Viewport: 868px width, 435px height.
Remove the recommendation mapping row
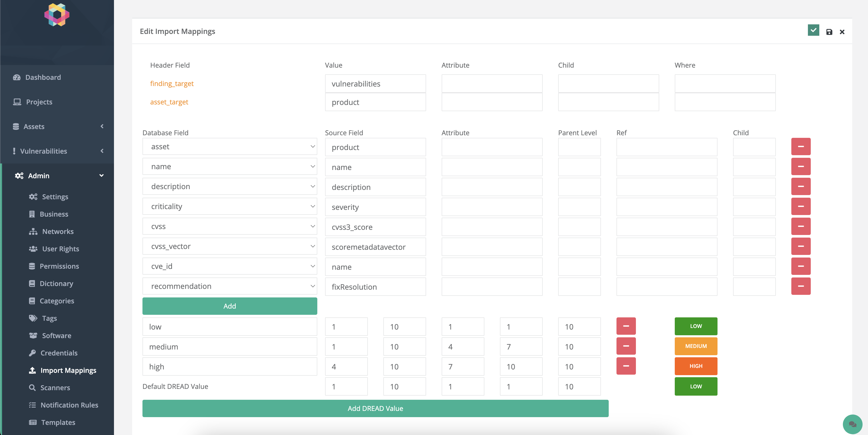pyautogui.click(x=801, y=286)
